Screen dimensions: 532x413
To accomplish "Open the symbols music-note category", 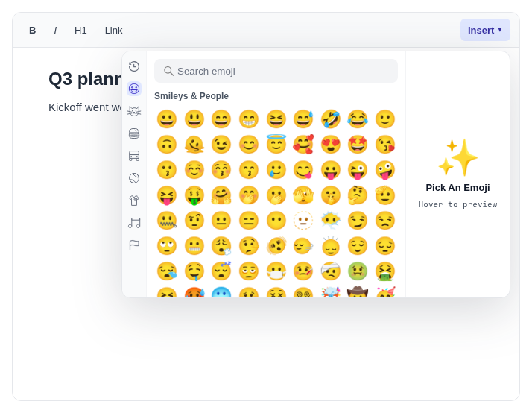I will (134, 223).
